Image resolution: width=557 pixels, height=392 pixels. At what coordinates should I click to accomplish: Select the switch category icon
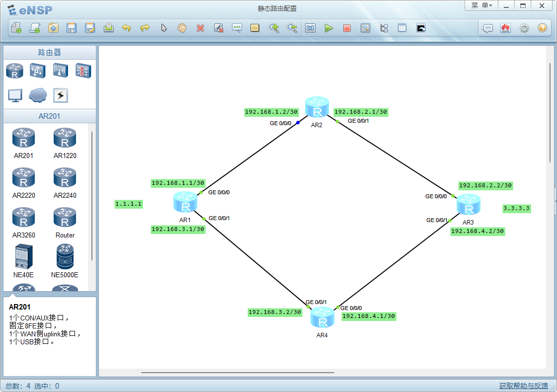click(38, 71)
